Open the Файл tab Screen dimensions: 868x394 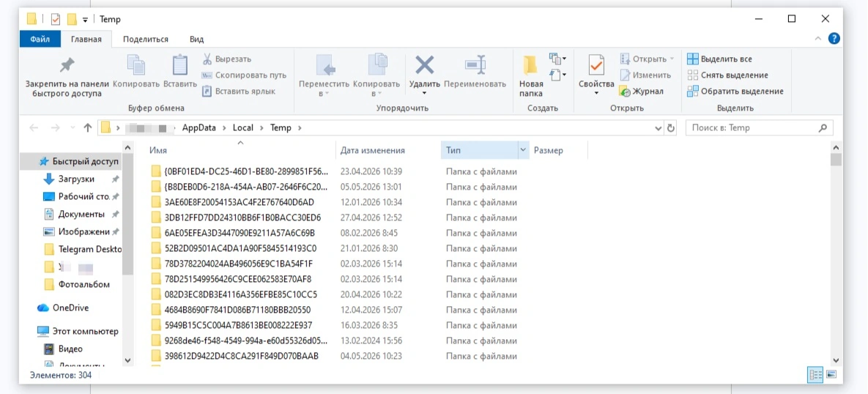(x=40, y=40)
